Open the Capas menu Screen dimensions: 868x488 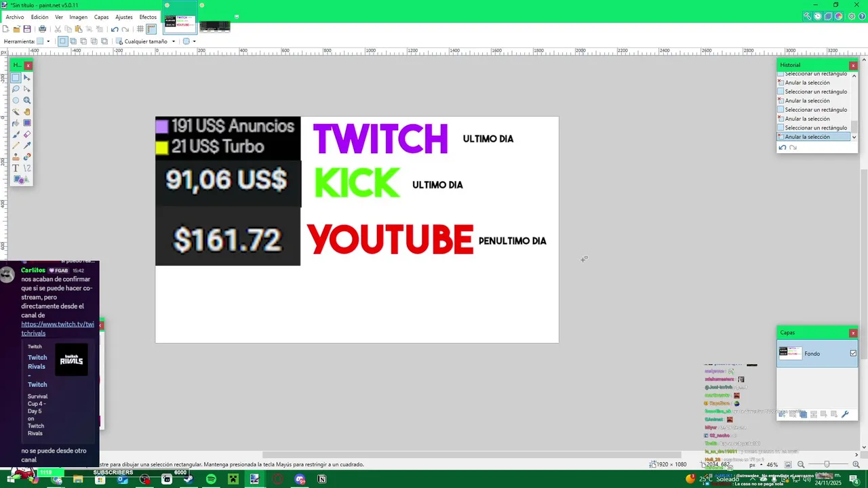coord(101,17)
